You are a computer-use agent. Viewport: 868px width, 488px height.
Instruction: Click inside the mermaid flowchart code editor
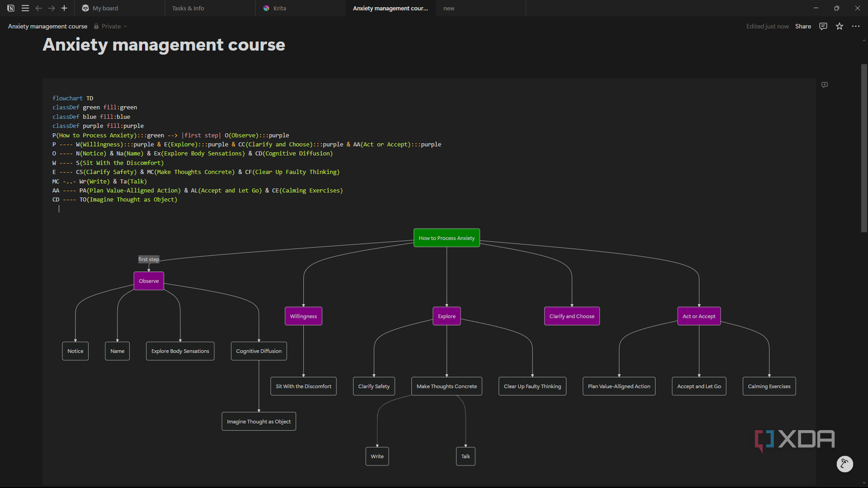click(210, 158)
